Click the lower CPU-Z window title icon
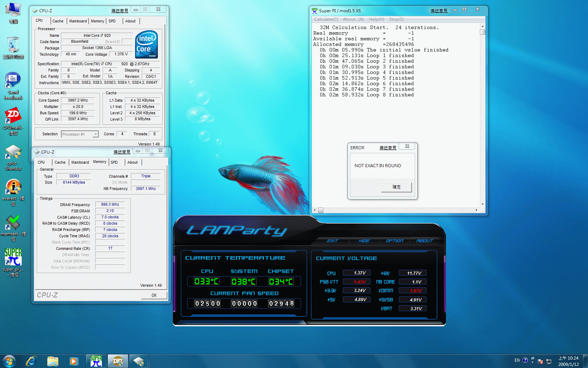The width and height of the screenshot is (588, 368). point(37,152)
